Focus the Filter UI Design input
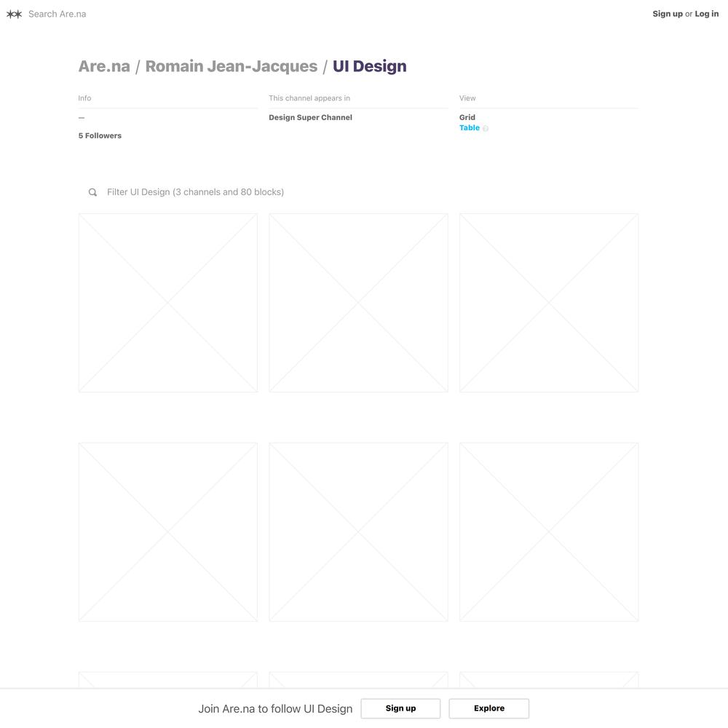Image resolution: width=728 pixels, height=728 pixels. (358, 192)
